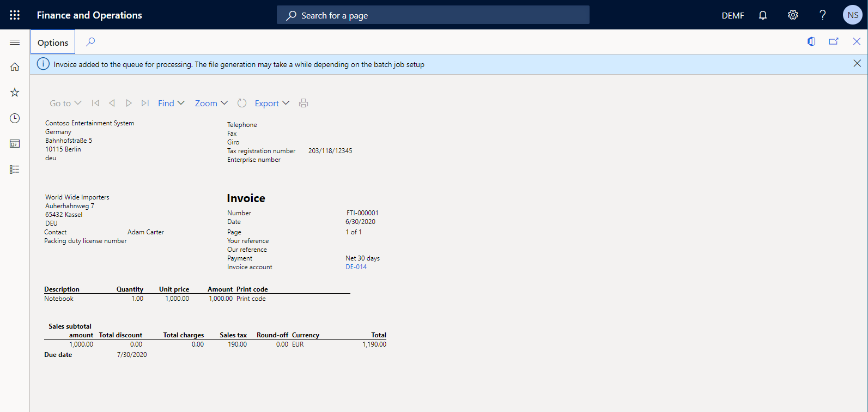Open invoice account DE-014 link

point(356,267)
